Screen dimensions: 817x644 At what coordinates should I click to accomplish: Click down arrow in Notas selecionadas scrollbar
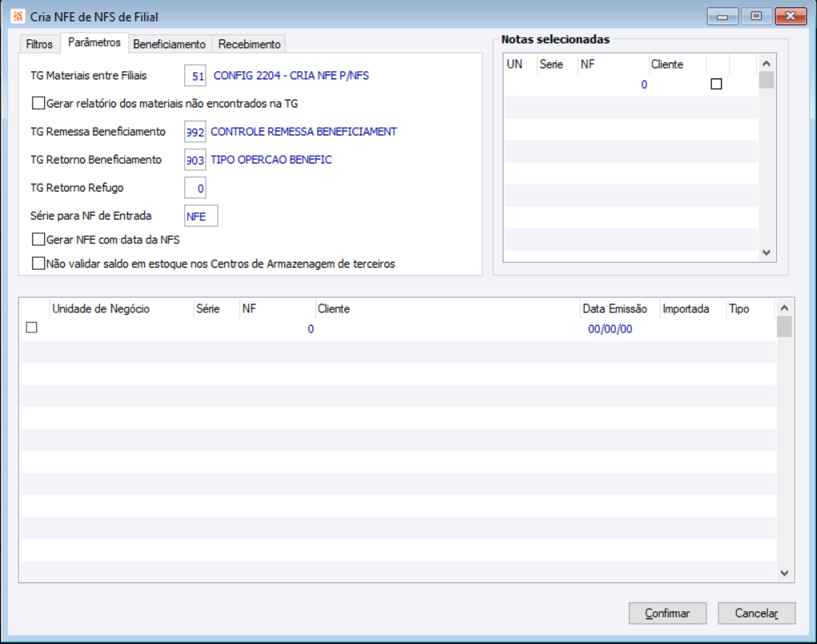(767, 252)
